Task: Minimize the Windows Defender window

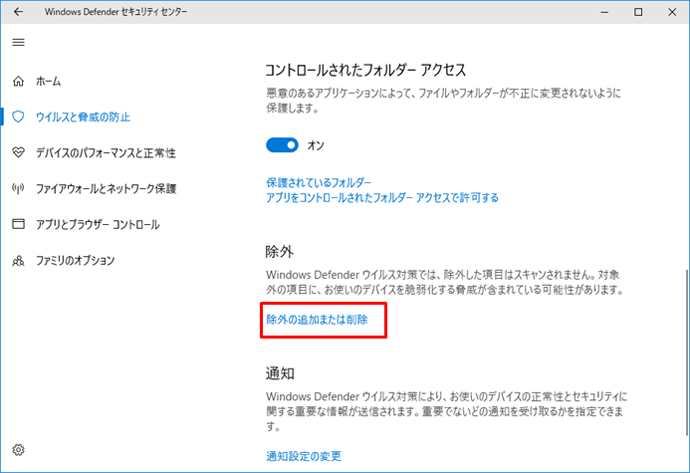Action: (x=605, y=12)
